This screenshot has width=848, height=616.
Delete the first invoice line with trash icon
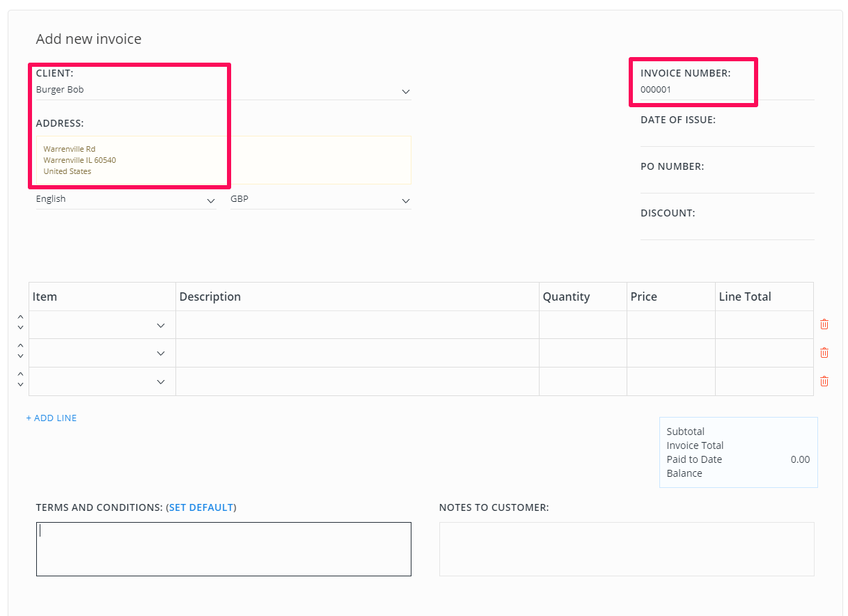pyautogui.click(x=824, y=324)
